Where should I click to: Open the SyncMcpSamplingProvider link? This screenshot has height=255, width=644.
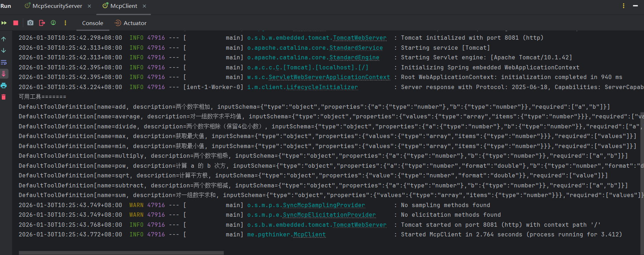coord(324,205)
